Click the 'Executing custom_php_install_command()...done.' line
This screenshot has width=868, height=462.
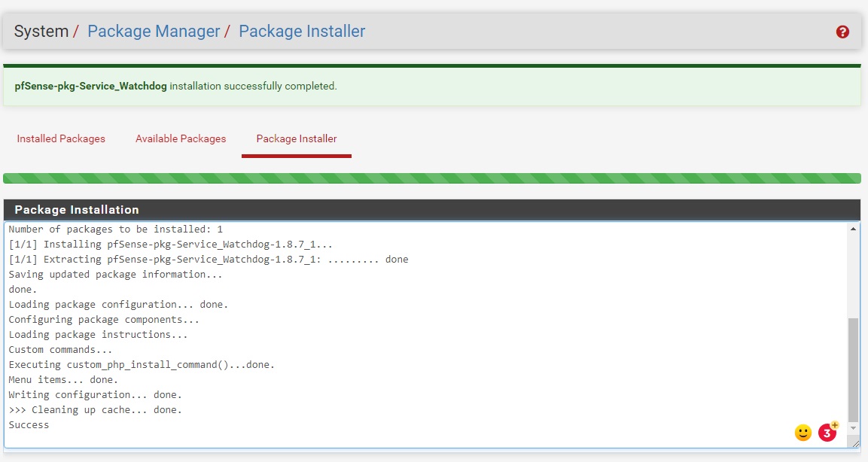click(x=142, y=365)
